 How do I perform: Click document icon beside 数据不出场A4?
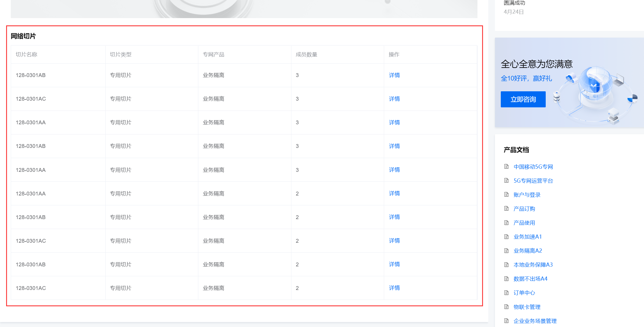pos(506,279)
